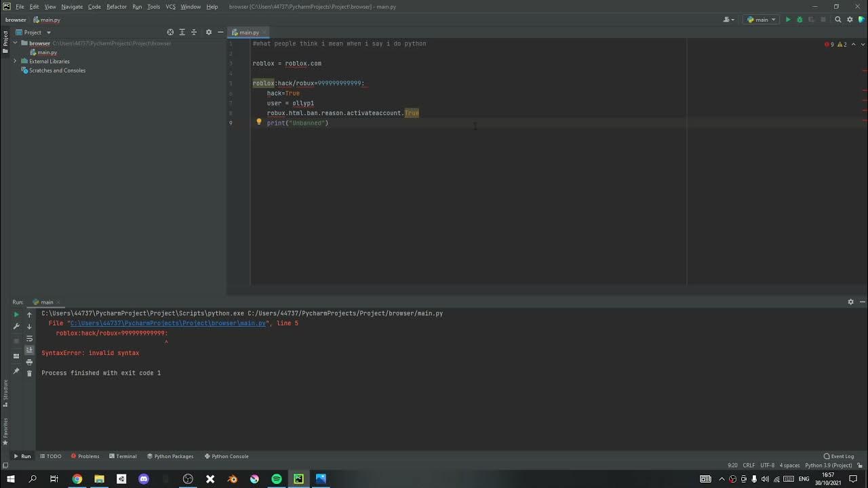
Task: Click the errors count indicator showing 9
Action: pos(829,44)
